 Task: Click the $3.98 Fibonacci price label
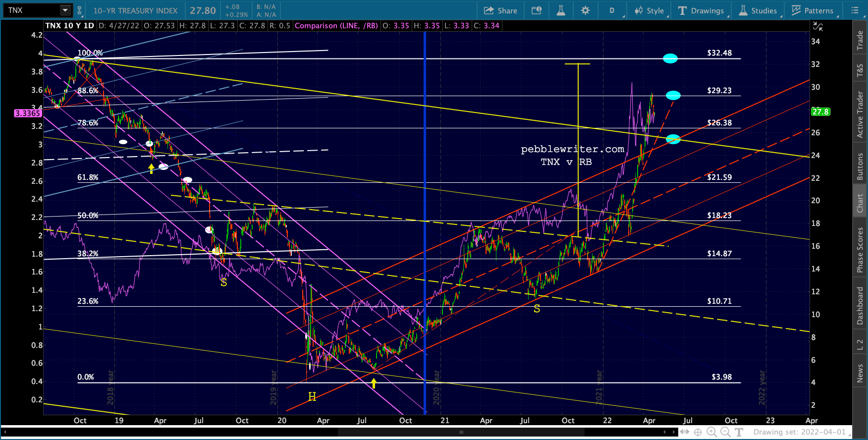pyautogui.click(x=722, y=377)
